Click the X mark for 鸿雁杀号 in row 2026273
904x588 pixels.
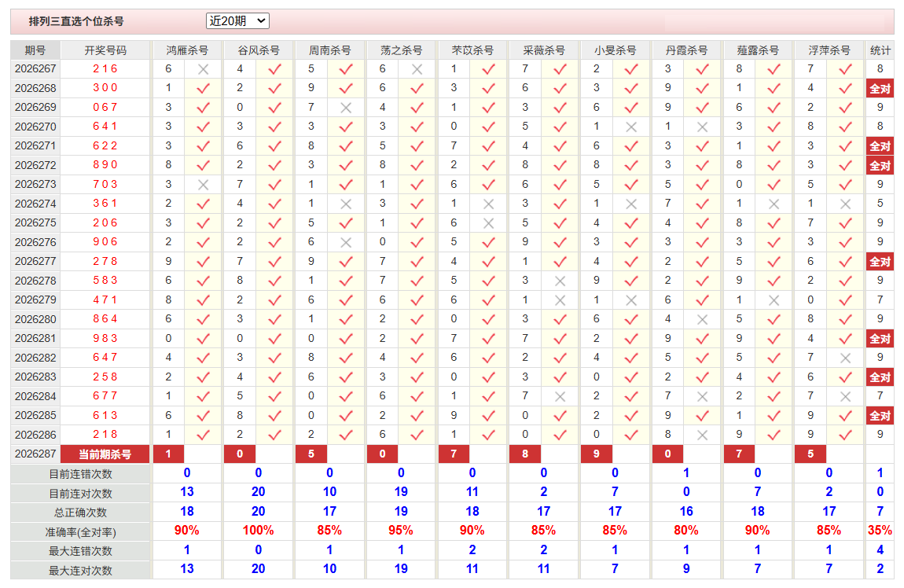point(203,185)
